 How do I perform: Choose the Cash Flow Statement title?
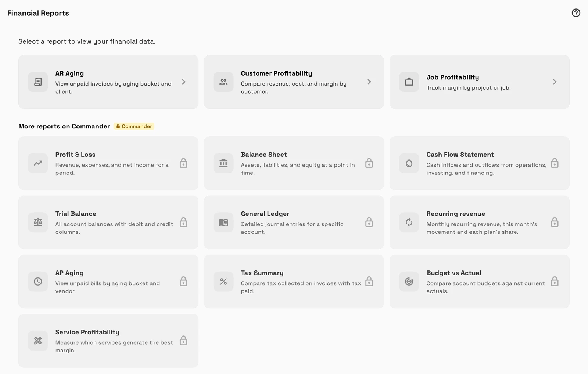click(x=460, y=155)
